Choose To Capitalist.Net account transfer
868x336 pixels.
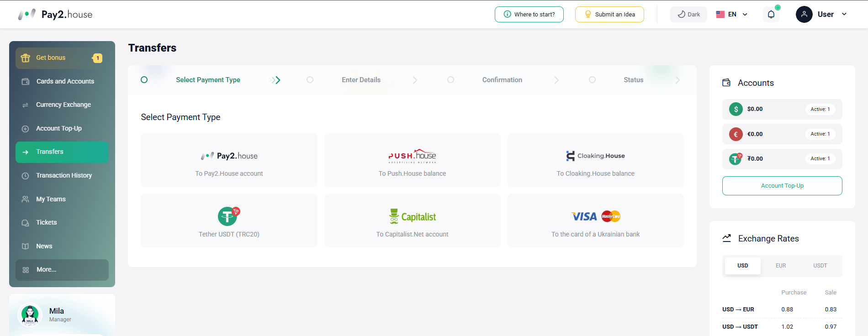pyautogui.click(x=413, y=220)
